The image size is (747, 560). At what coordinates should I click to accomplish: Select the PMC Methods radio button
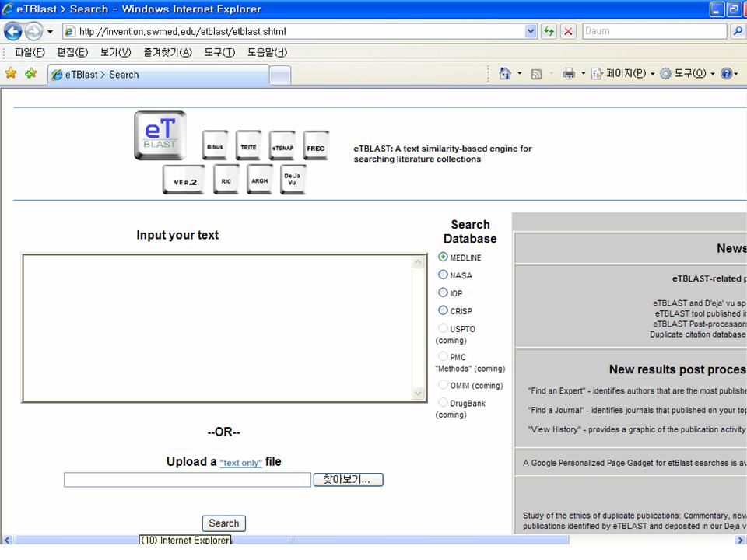coord(443,356)
